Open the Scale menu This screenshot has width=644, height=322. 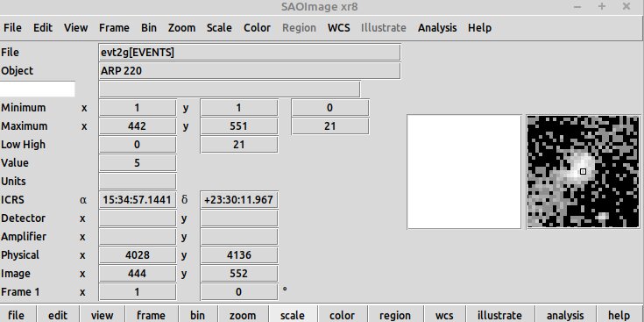(219, 28)
